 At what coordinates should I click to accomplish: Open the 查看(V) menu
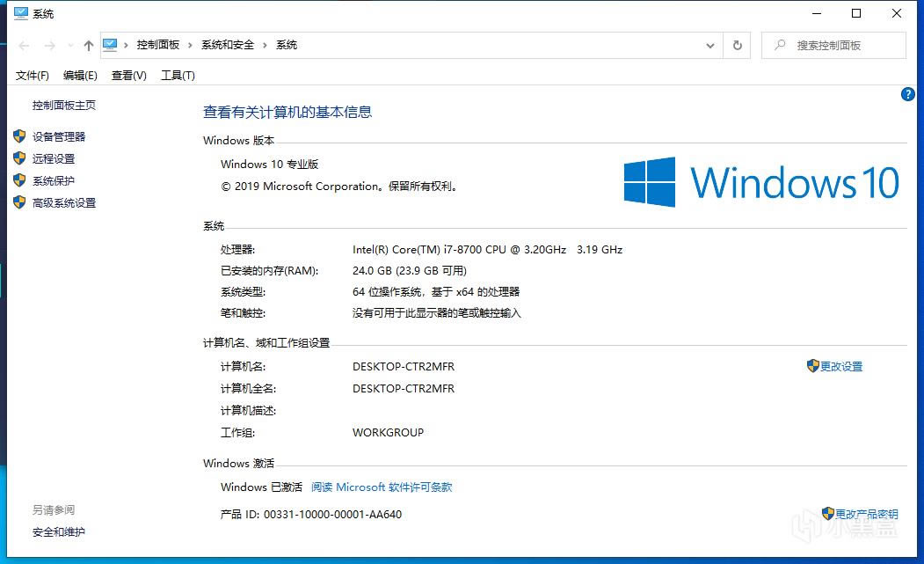129,76
